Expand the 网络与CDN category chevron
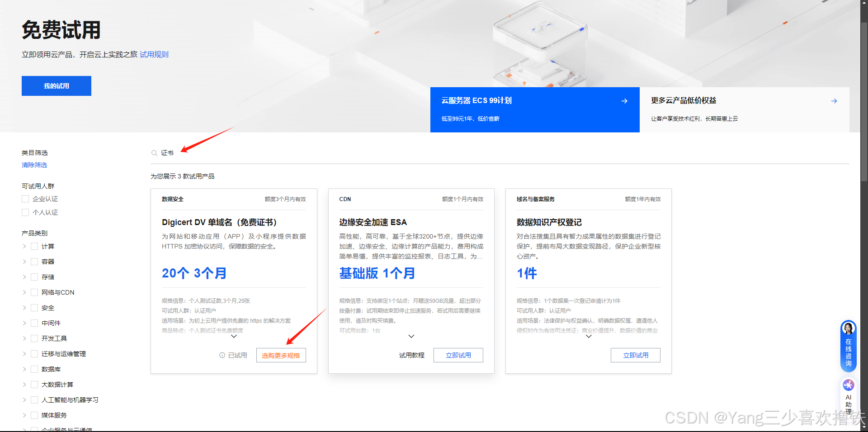The image size is (868, 432). [x=24, y=292]
